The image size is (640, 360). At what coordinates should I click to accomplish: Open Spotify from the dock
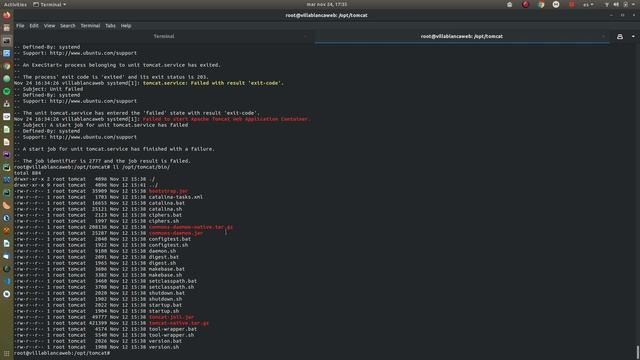click(7, 91)
